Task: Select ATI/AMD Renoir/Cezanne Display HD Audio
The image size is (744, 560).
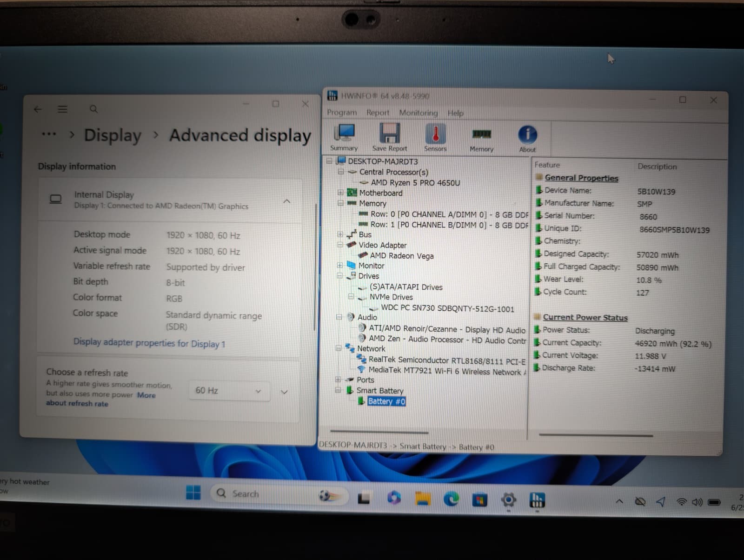Action: (447, 329)
